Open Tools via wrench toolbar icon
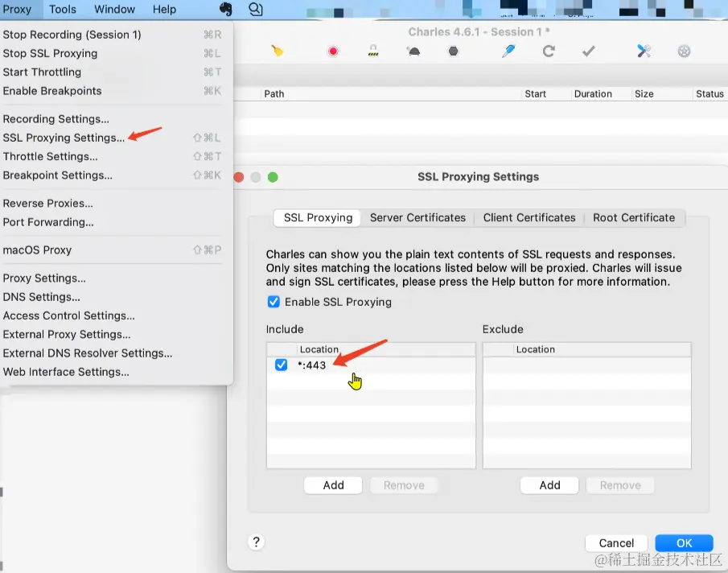Image resolution: width=728 pixels, height=573 pixels. [644, 51]
